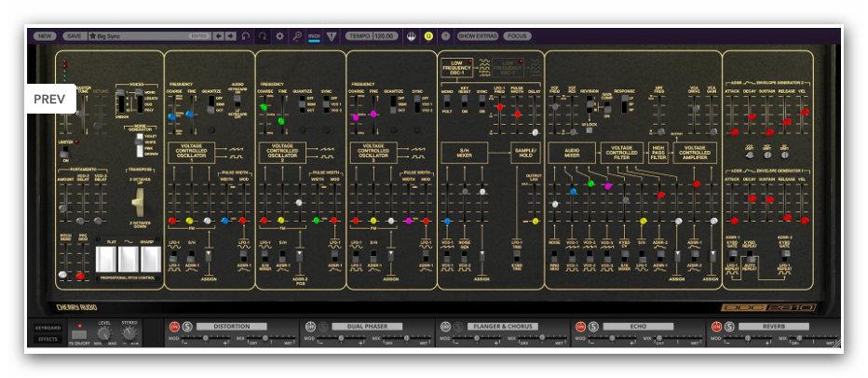Click VCO-1 ASSIGN selector arrow
The width and height of the screenshot is (868, 378).
click(x=209, y=256)
